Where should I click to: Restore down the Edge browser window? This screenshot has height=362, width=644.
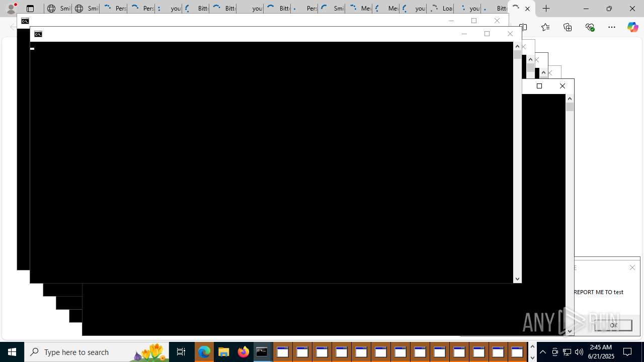[609, 9]
